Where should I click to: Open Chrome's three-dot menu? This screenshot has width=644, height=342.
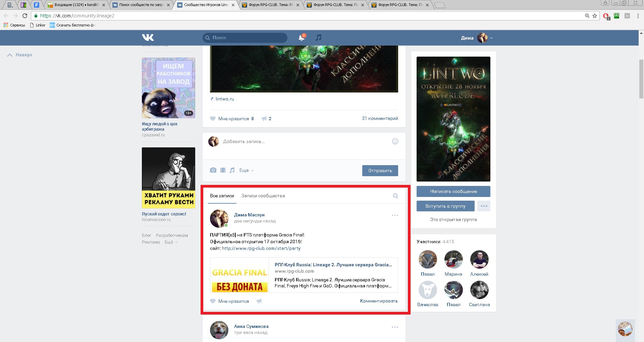(638, 16)
